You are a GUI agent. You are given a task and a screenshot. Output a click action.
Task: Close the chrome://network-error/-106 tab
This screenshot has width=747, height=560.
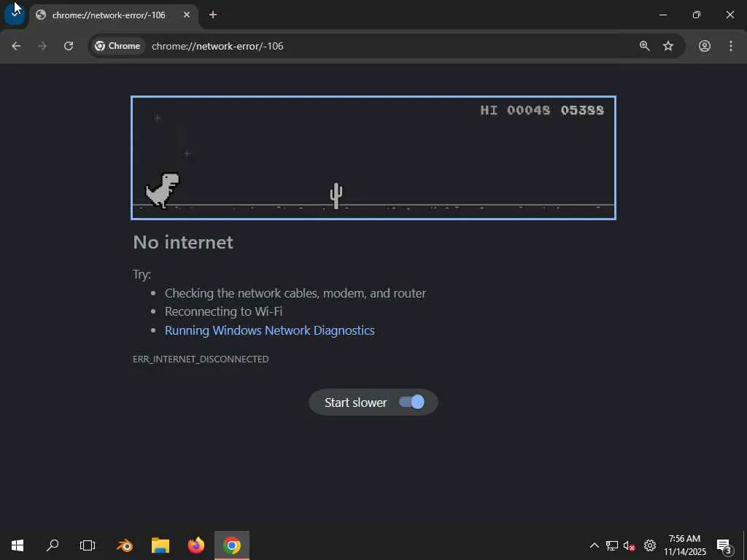[187, 15]
